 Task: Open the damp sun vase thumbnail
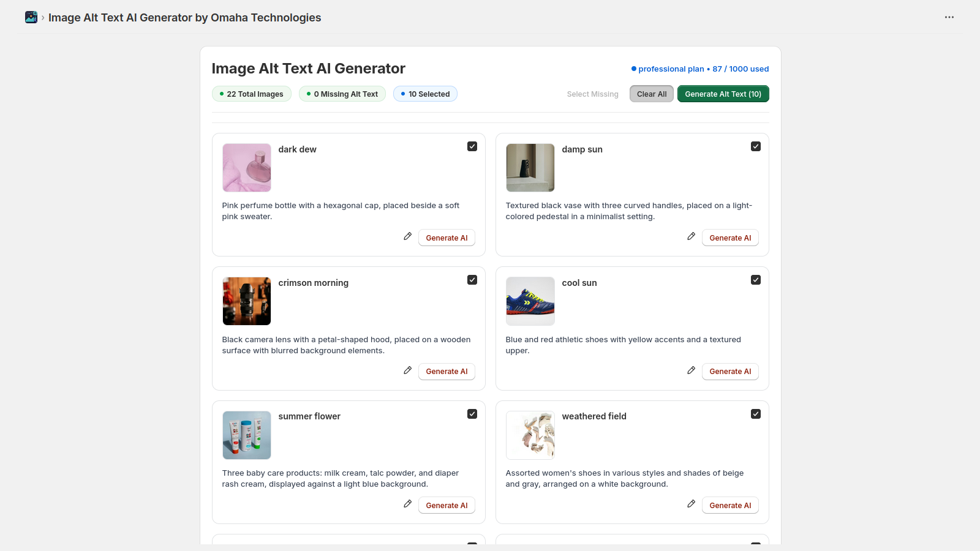coord(530,168)
